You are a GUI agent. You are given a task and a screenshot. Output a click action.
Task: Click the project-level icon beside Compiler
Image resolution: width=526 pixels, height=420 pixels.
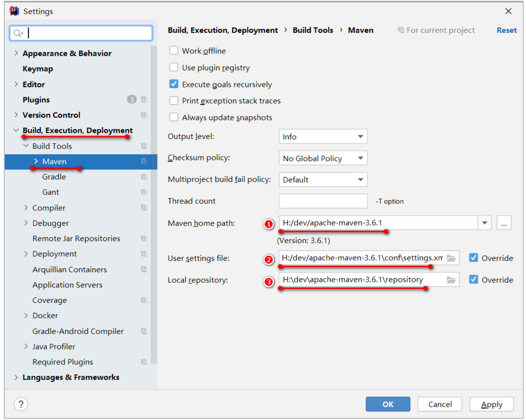[x=144, y=208]
